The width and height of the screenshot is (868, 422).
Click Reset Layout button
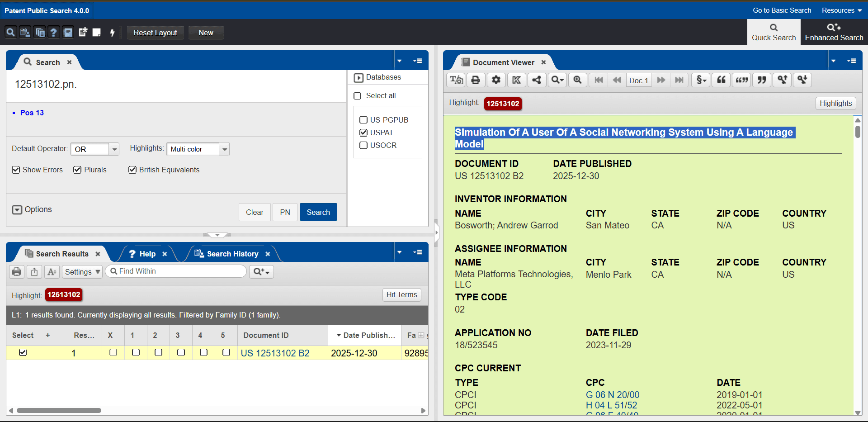(155, 33)
